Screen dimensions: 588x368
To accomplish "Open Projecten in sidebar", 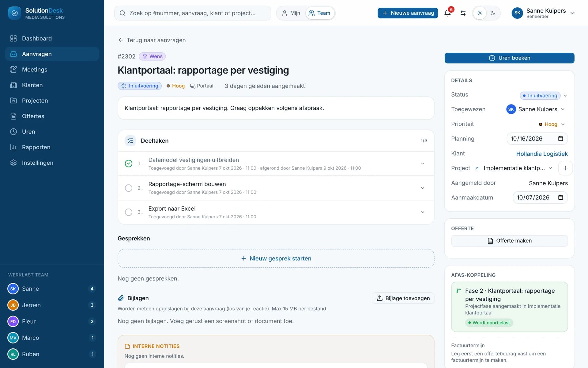I will coord(52,101).
